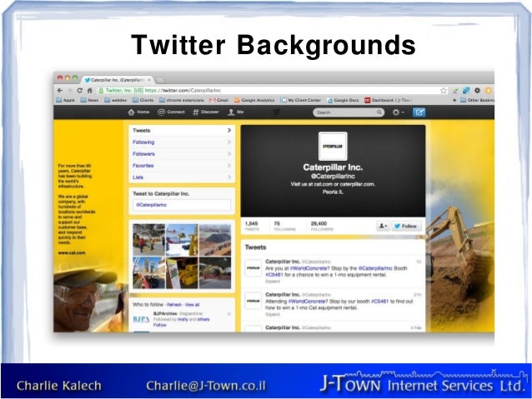This screenshot has height=399, width=532.
Task: Click the 1,545 tweets count
Action: click(252, 226)
